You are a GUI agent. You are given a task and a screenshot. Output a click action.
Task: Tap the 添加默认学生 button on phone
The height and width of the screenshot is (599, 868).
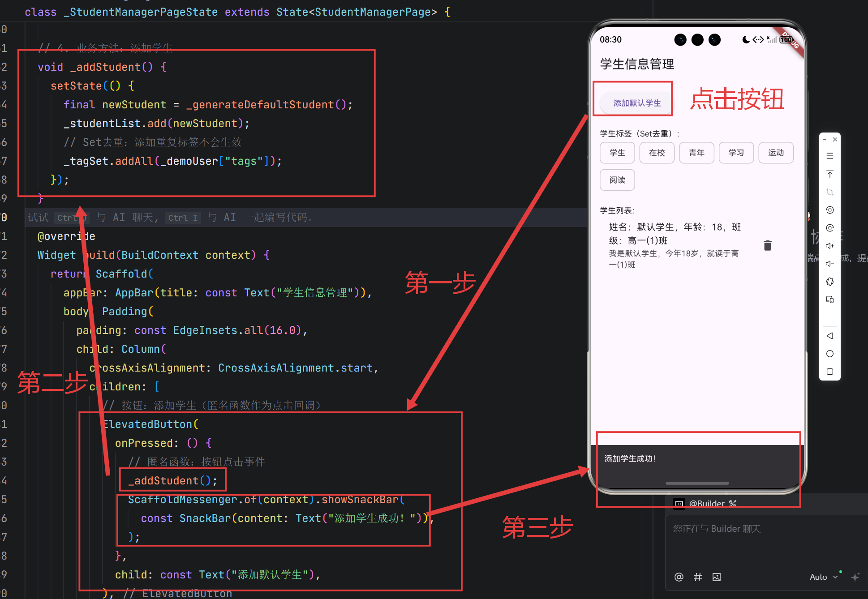click(x=636, y=103)
